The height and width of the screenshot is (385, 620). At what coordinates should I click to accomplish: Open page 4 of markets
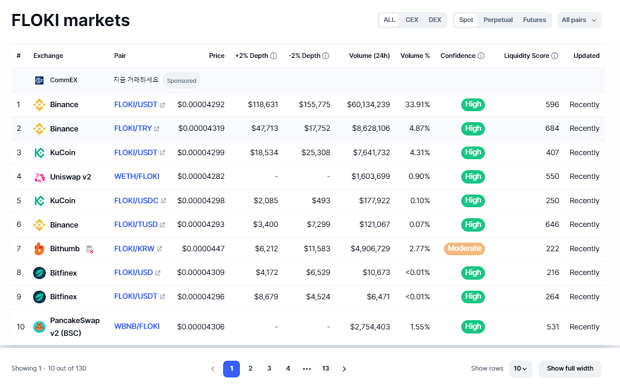[x=288, y=369]
